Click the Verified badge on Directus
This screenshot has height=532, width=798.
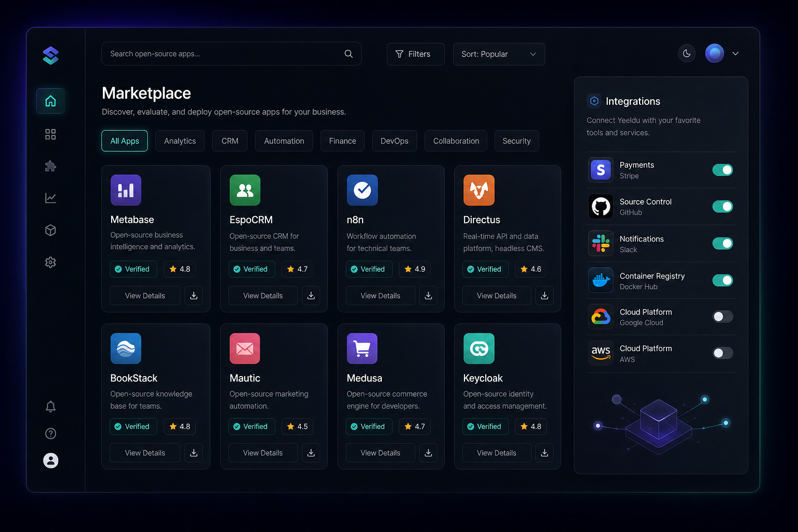[x=485, y=269]
